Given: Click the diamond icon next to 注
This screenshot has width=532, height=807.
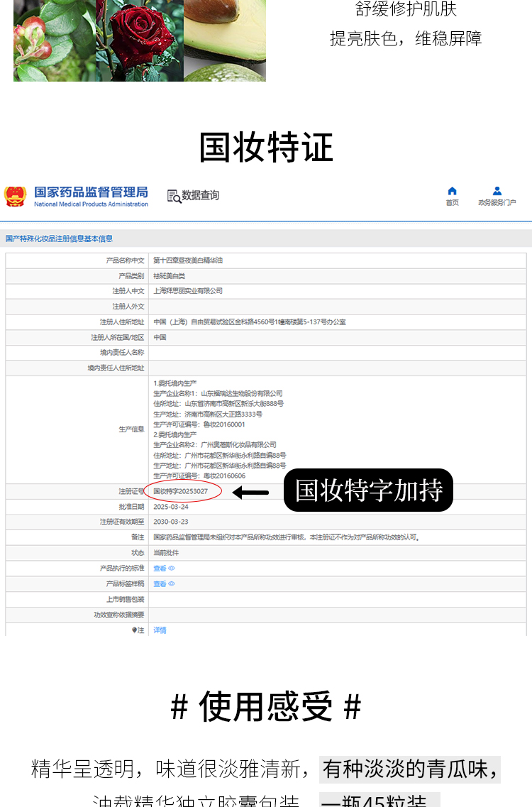Looking at the screenshot, I should point(133,630).
